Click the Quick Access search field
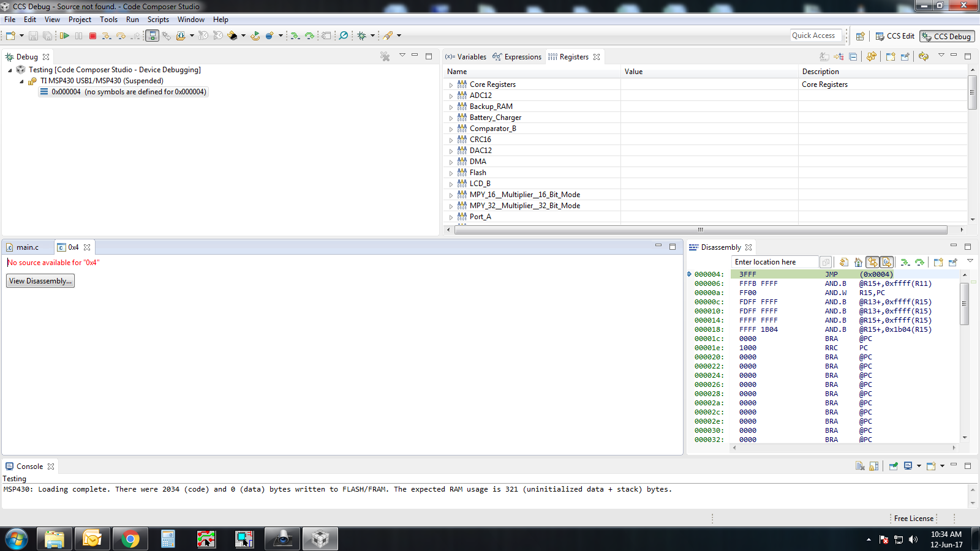 click(x=816, y=36)
